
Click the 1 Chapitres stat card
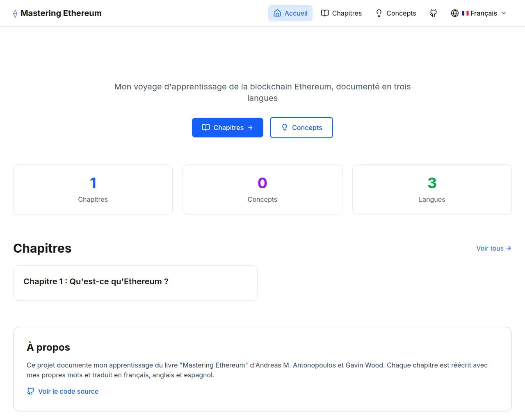tap(93, 189)
